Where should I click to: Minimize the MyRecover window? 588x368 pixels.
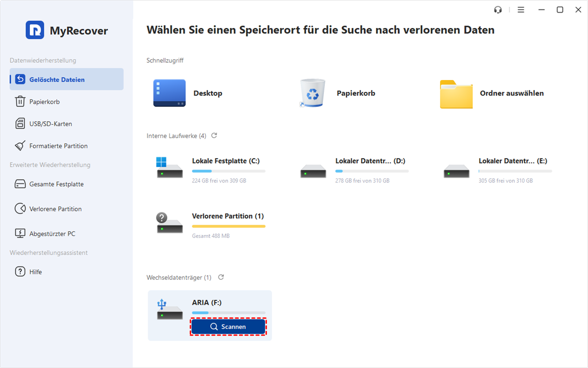(542, 10)
